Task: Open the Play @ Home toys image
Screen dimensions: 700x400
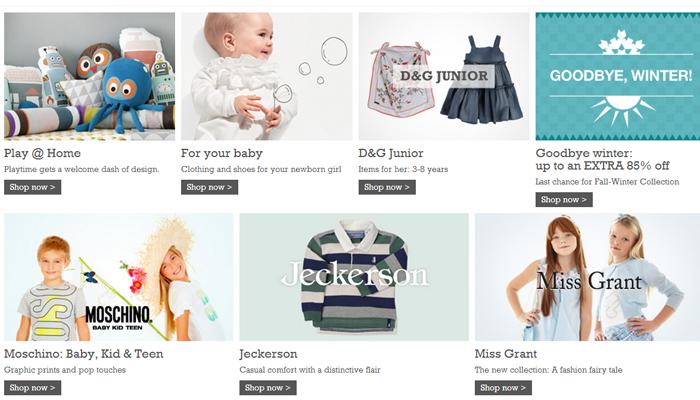Action: (x=89, y=76)
